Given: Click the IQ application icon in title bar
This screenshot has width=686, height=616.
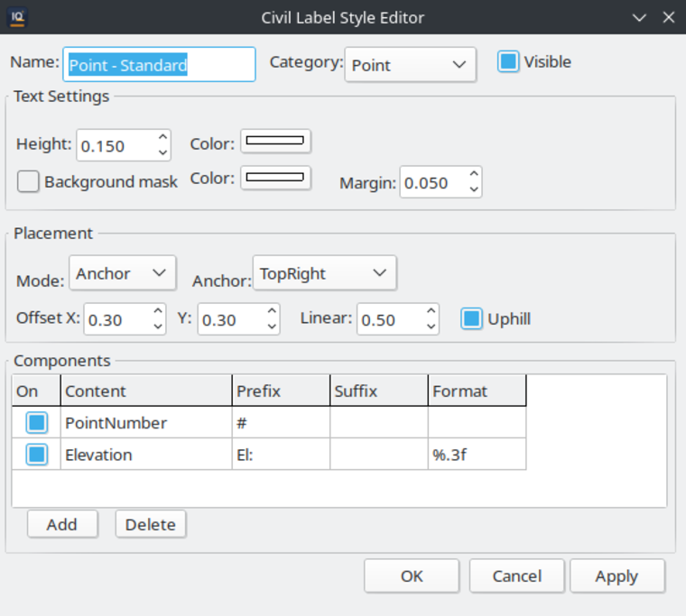Looking at the screenshot, I should coord(17,17).
